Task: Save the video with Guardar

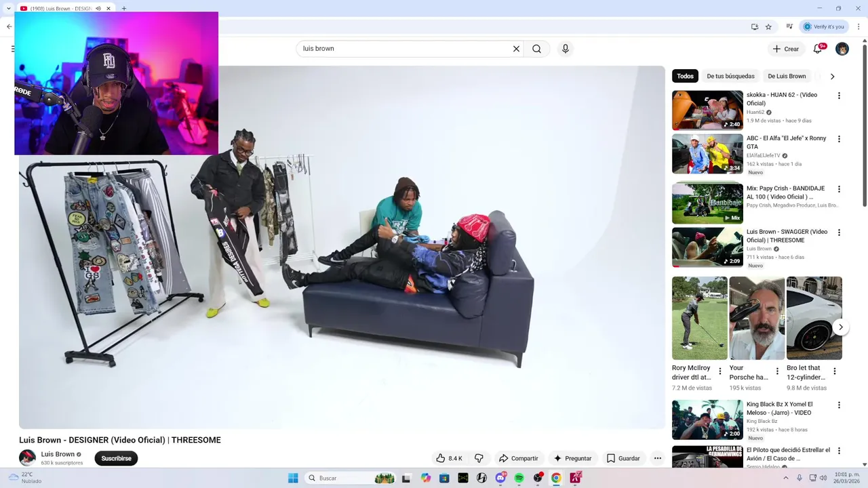Action: pyautogui.click(x=623, y=458)
